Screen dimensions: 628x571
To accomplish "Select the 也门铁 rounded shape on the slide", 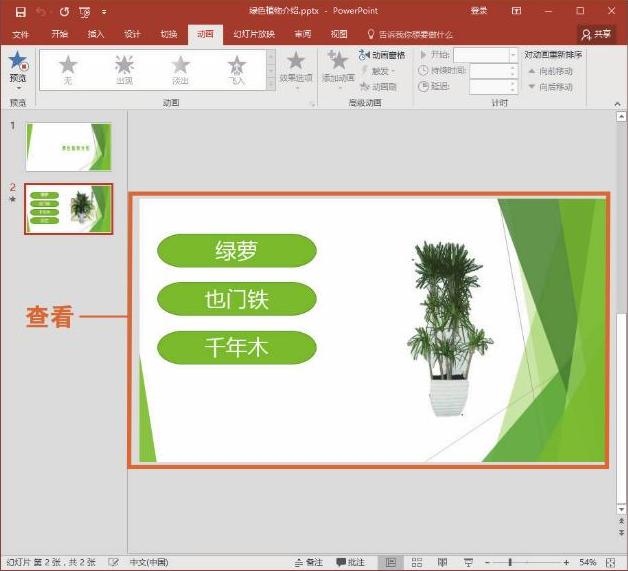I will pos(237,299).
